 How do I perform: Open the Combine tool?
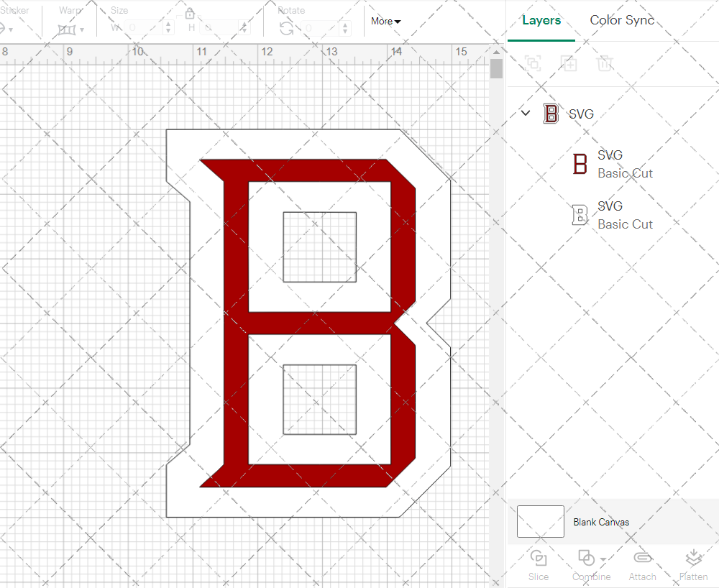(587, 564)
